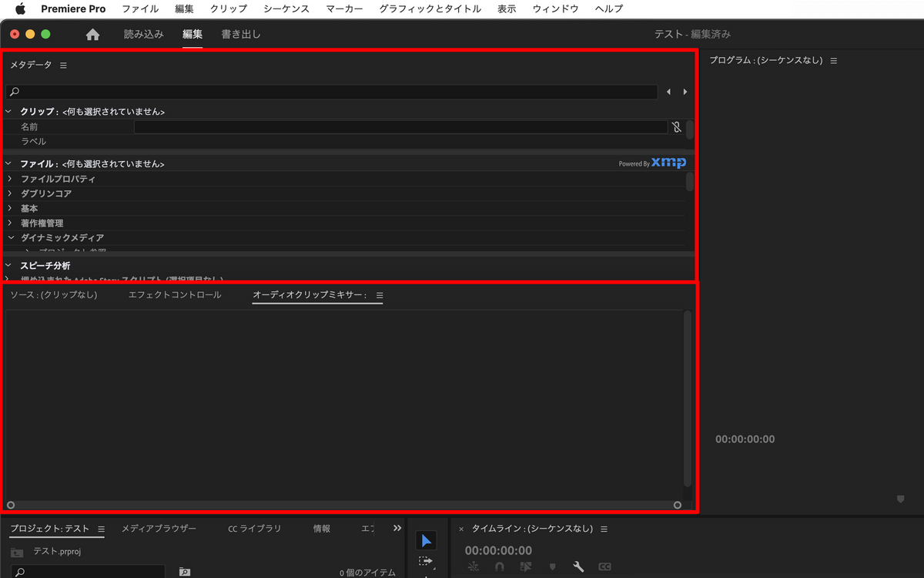This screenshot has height=578, width=924.
Task: Open the ウィンドウ menu
Action: [555, 9]
